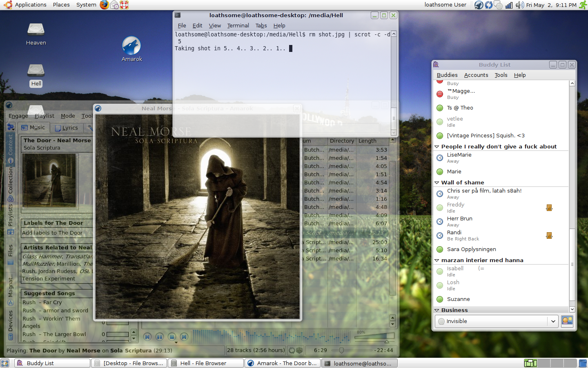588x368 pixels.
Task: Open the Collection sidebar tab in Amarok
Action: click(x=11, y=184)
